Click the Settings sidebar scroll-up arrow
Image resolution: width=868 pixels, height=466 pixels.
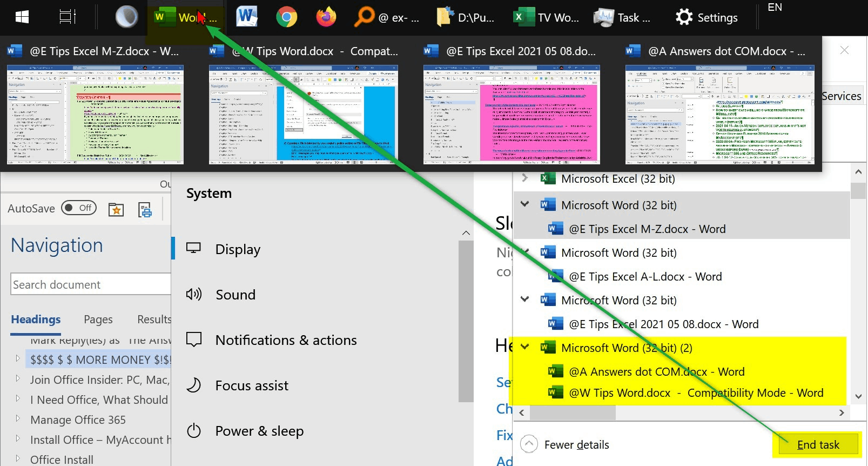coord(466,233)
